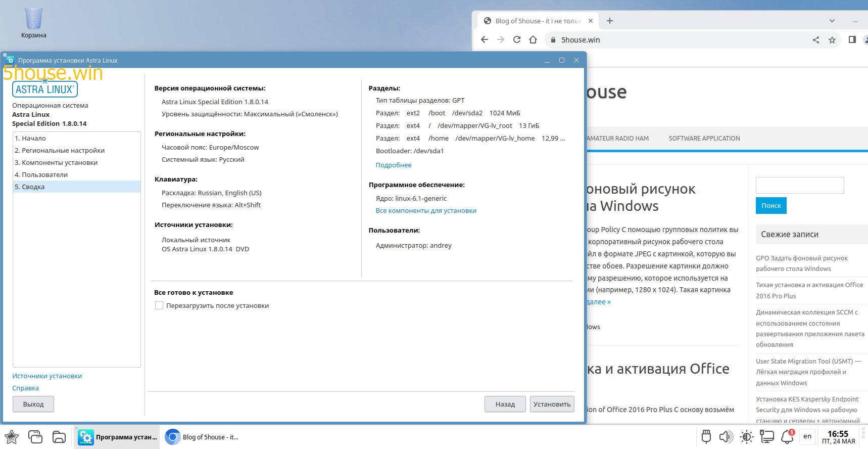This screenshot has height=449, width=868.
Task: Maximize the Astra Linux installer window
Action: [x=561, y=60]
